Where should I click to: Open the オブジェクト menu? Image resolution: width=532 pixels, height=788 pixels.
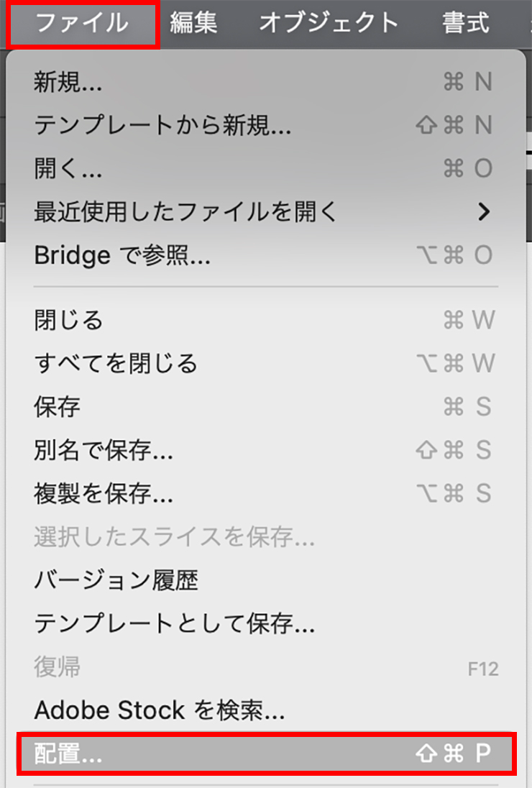click(329, 22)
